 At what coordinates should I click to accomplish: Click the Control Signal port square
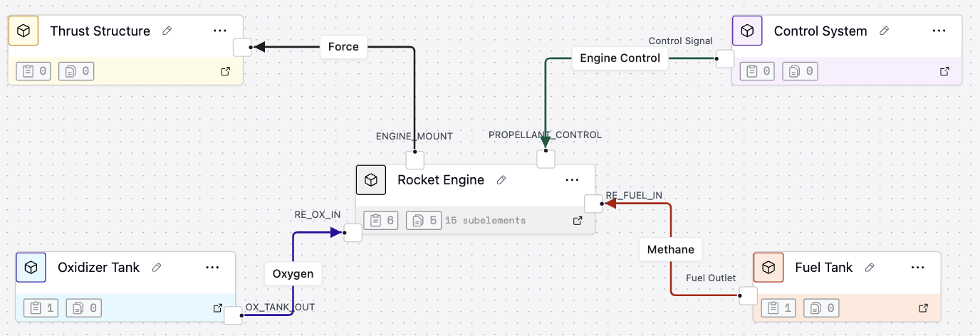[x=725, y=58]
